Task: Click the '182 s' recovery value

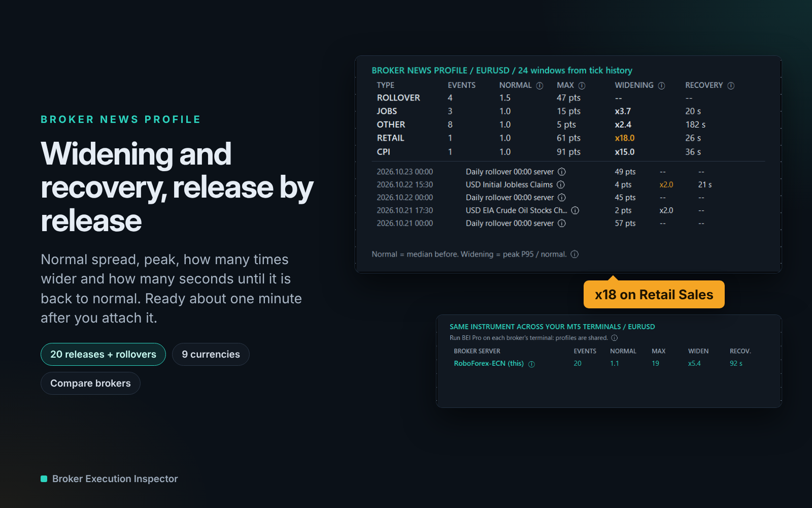Action: [695, 124]
